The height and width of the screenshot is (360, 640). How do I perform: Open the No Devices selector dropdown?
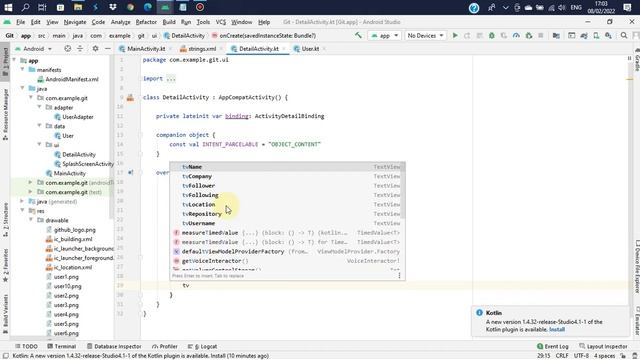point(425,36)
